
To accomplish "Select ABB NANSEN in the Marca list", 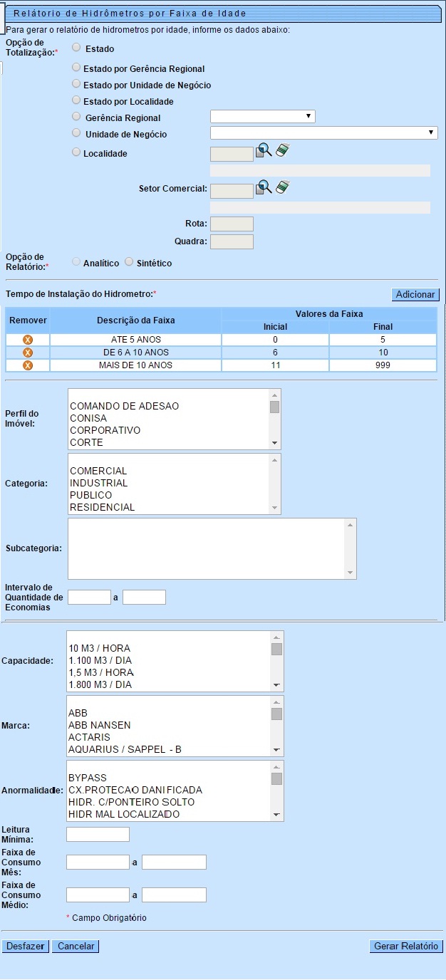I will point(100,725).
